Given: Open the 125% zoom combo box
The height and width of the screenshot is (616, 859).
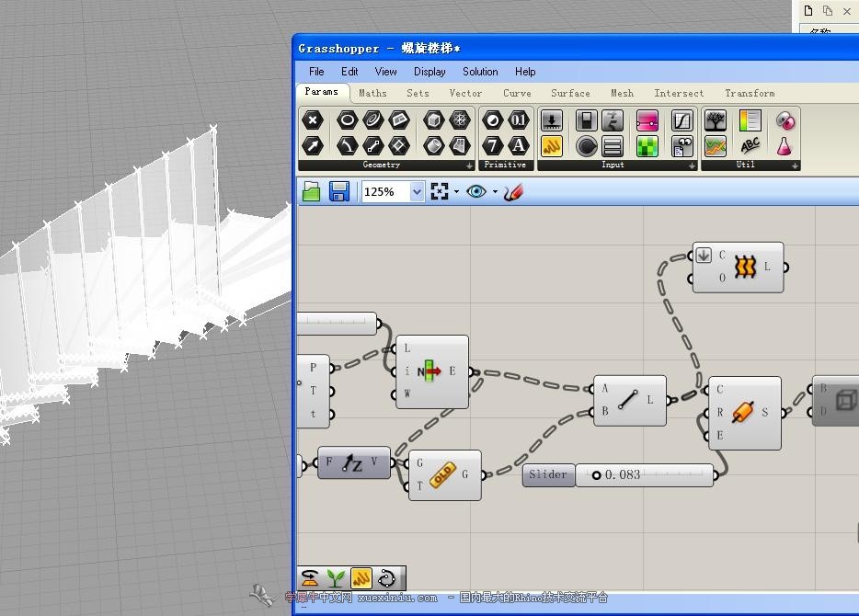Looking at the screenshot, I should pos(393,191).
